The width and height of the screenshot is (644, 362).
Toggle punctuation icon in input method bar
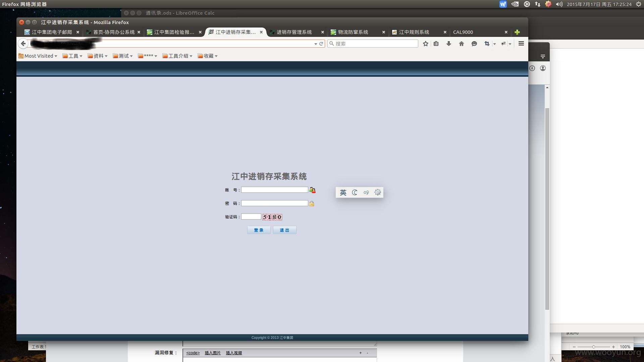(x=366, y=192)
